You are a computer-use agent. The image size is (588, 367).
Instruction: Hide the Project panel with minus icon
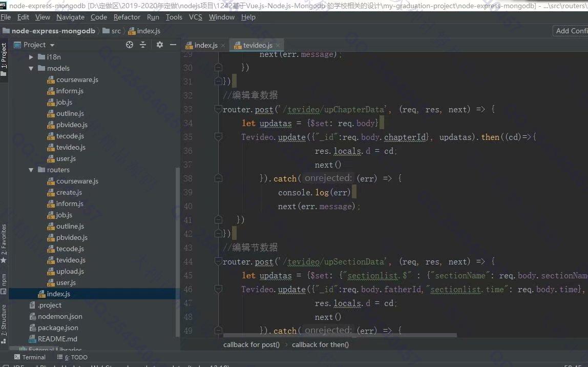(x=173, y=45)
